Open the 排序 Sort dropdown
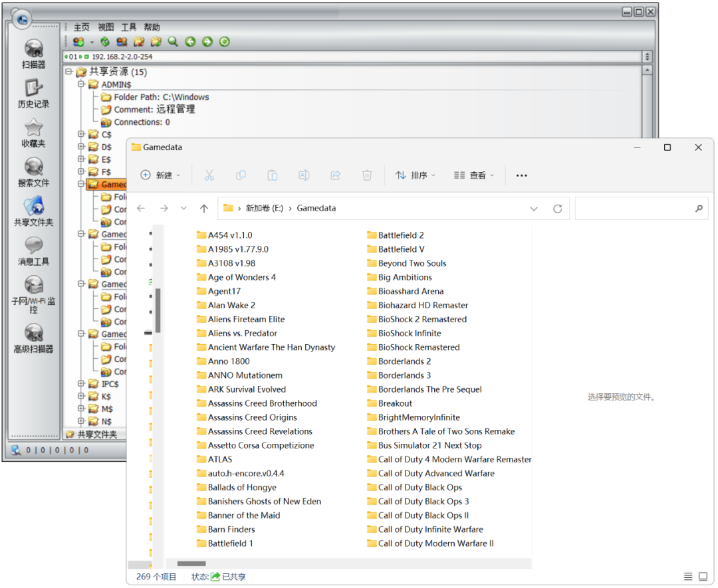 (416, 175)
